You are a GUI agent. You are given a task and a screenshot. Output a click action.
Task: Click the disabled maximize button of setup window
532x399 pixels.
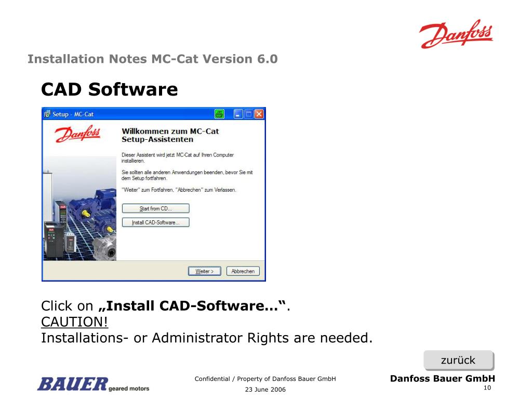(249, 114)
